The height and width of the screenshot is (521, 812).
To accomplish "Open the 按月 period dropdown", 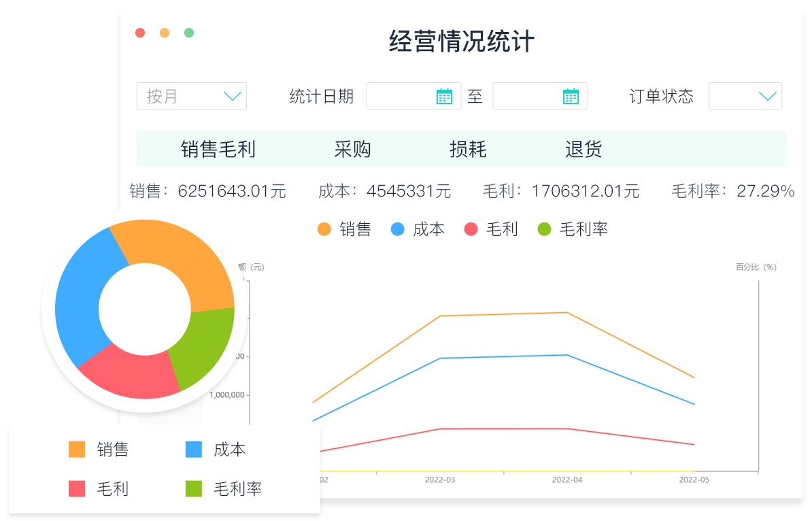I will 192,97.
